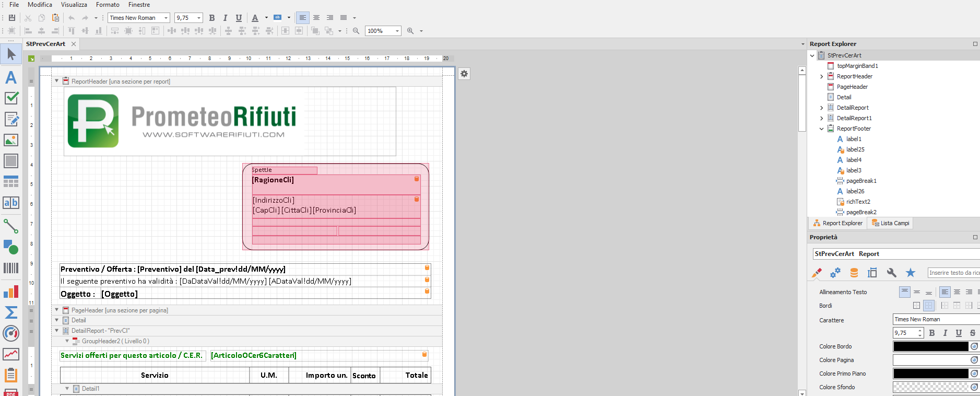980x396 pixels.
Task: Open the Formato menu
Action: coord(108,5)
